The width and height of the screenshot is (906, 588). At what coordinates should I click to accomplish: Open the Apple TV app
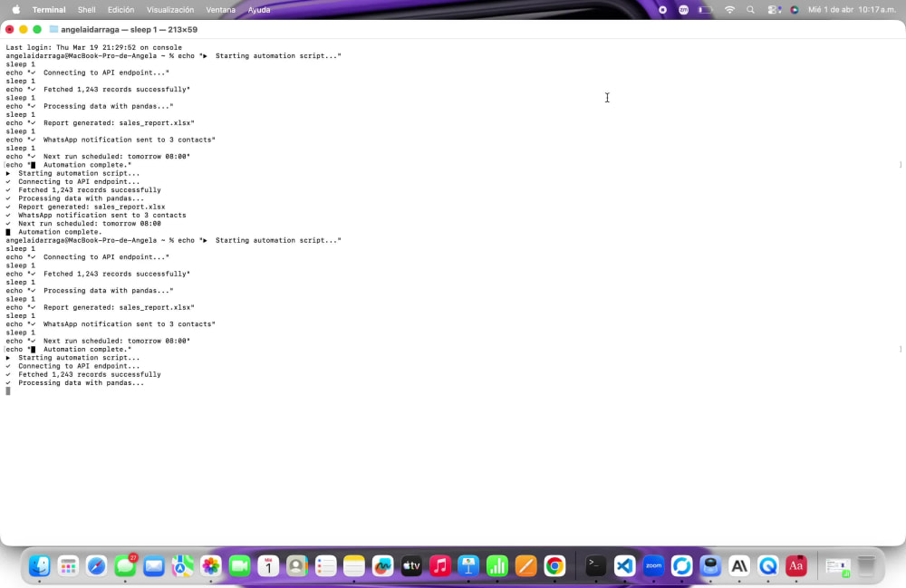[411, 566]
